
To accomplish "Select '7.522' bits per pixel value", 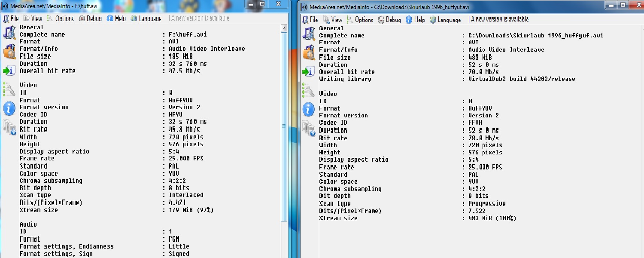I will point(477,211).
